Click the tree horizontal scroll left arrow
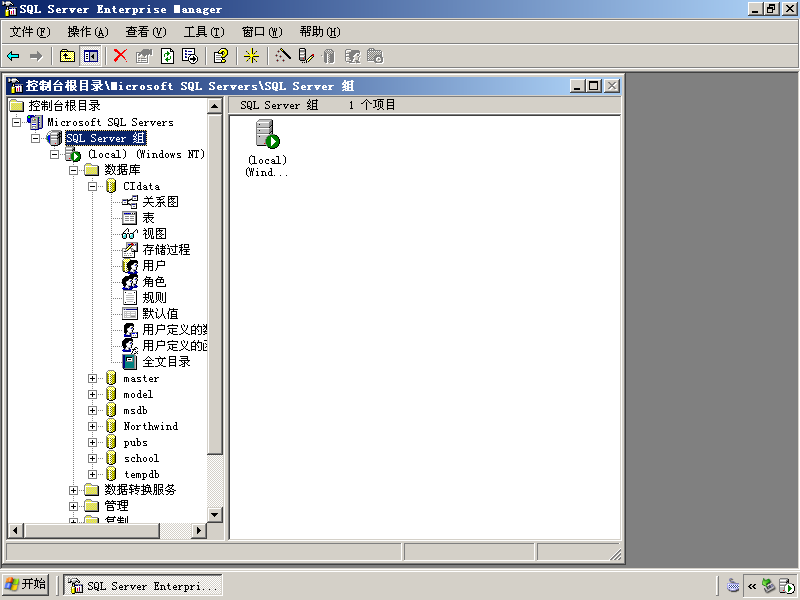 pyautogui.click(x=15, y=531)
